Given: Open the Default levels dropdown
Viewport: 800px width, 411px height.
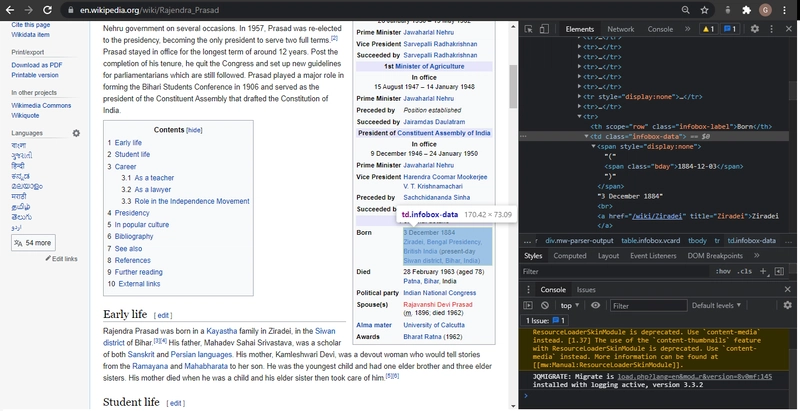Looking at the screenshot, I should click(x=716, y=305).
